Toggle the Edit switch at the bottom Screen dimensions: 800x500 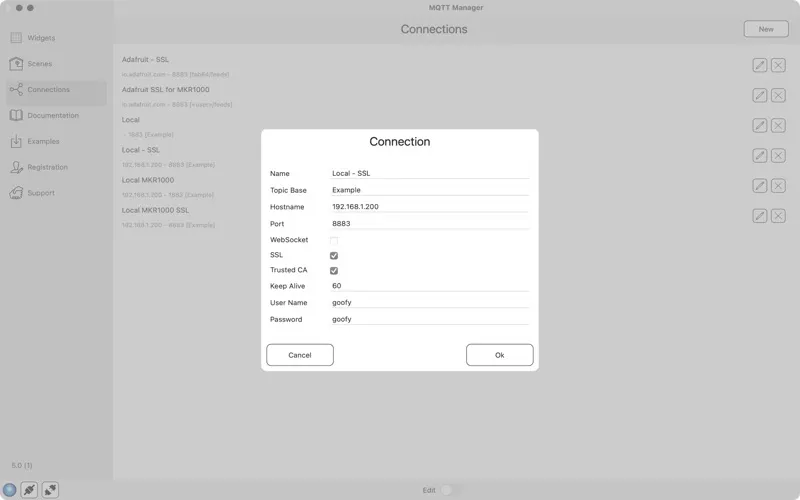pos(449,490)
